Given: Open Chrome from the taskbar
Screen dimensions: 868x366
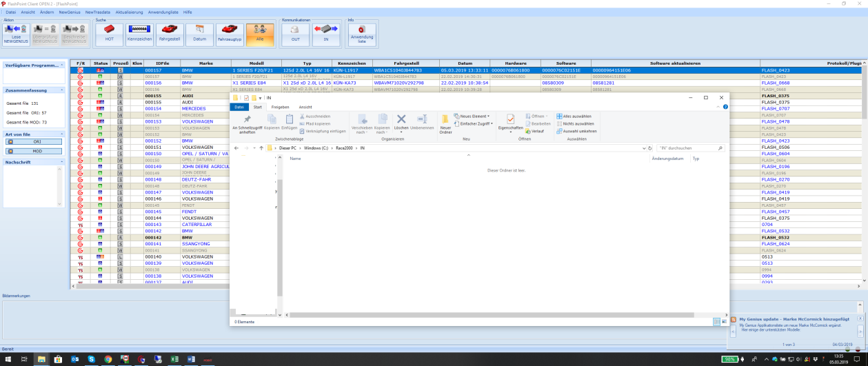Looking at the screenshot, I should click(108, 359).
